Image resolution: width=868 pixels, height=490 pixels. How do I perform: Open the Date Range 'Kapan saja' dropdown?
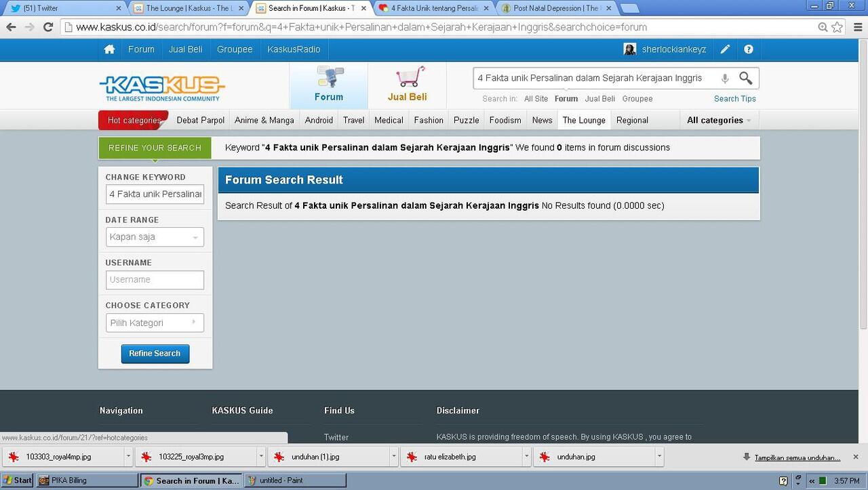coord(155,237)
